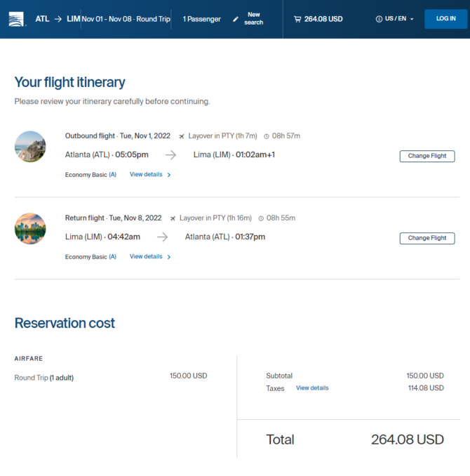
Task: Open Taxes View details link
Action: tap(312, 388)
